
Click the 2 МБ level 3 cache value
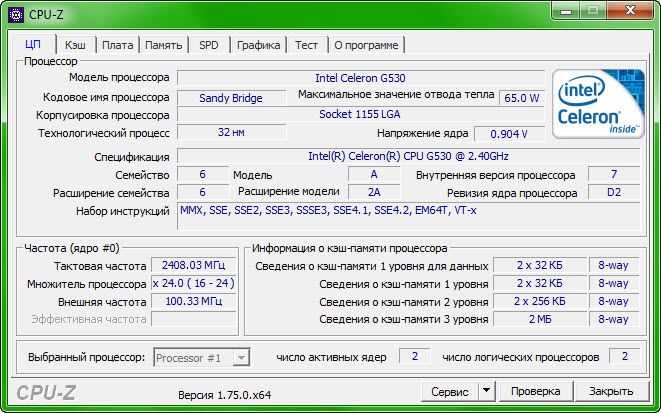(x=540, y=319)
